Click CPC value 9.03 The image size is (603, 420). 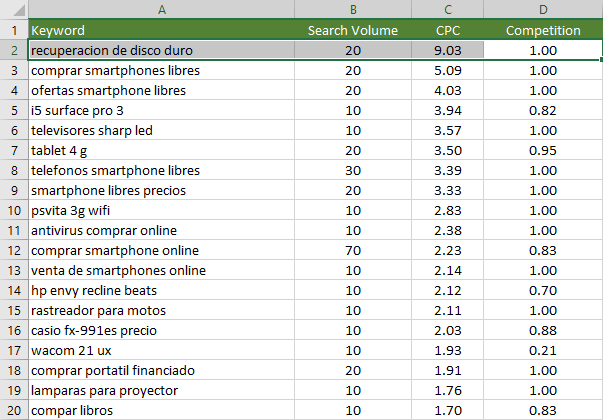(x=448, y=50)
